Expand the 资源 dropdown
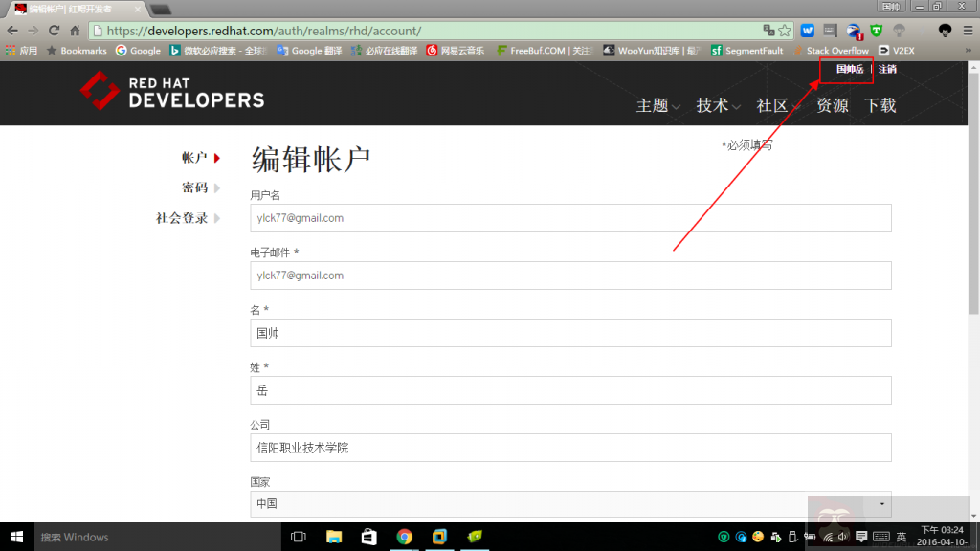 (833, 106)
